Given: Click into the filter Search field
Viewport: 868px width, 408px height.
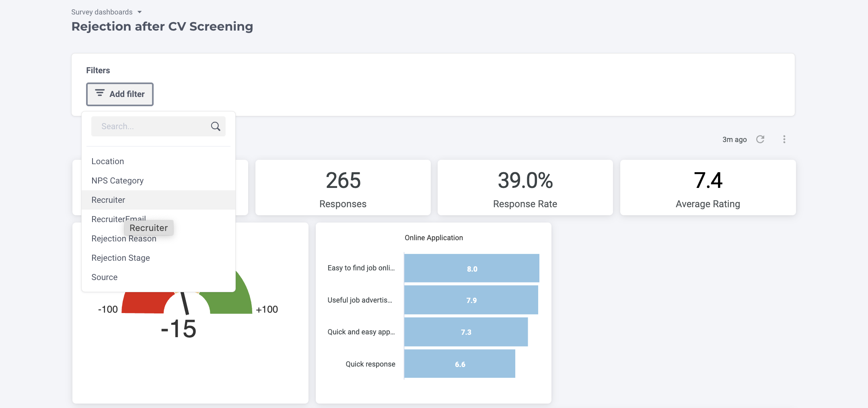Looking at the screenshot, I should click(x=158, y=126).
